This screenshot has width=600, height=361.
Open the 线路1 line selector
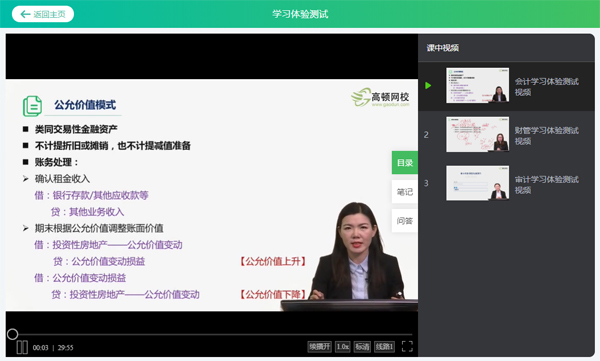[x=384, y=346]
